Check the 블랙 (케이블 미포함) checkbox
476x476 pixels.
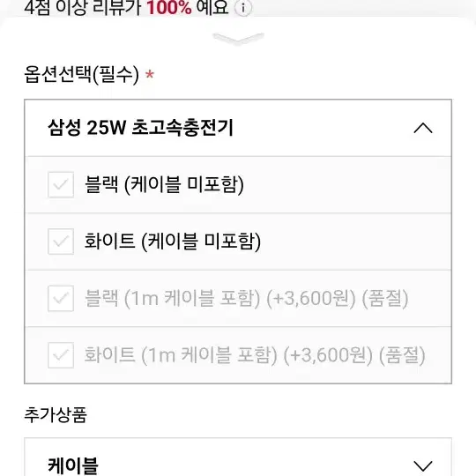pos(61,184)
